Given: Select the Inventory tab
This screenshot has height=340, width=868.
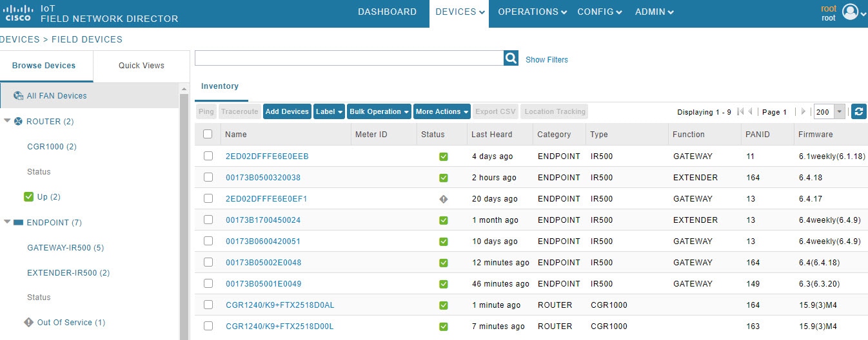Looking at the screenshot, I should tap(220, 86).
